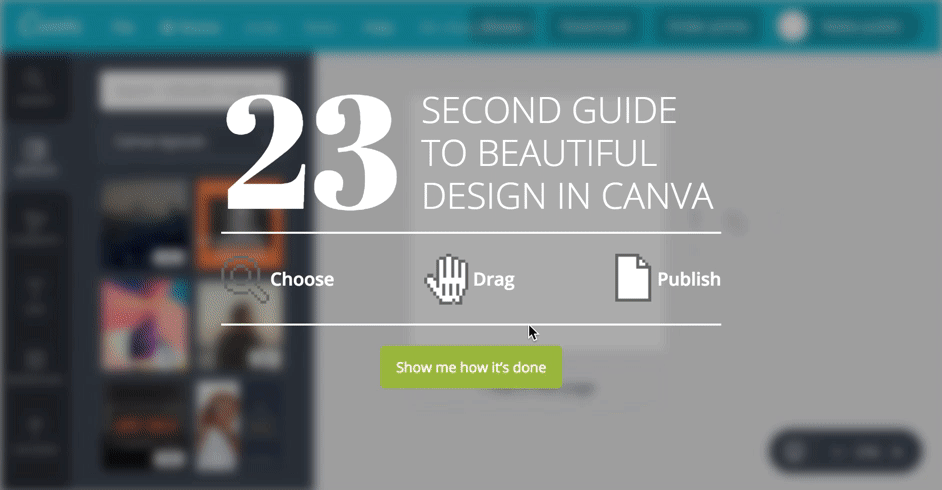Pick the dark template with orange text
Viewport: 942px width, 490px height.
(144, 425)
